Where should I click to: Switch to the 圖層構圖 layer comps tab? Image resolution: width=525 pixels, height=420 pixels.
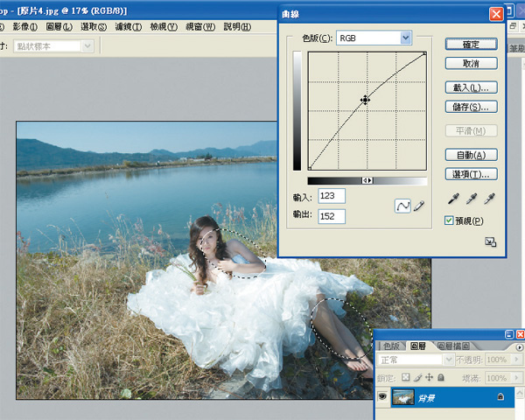click(x=453, y=346)
